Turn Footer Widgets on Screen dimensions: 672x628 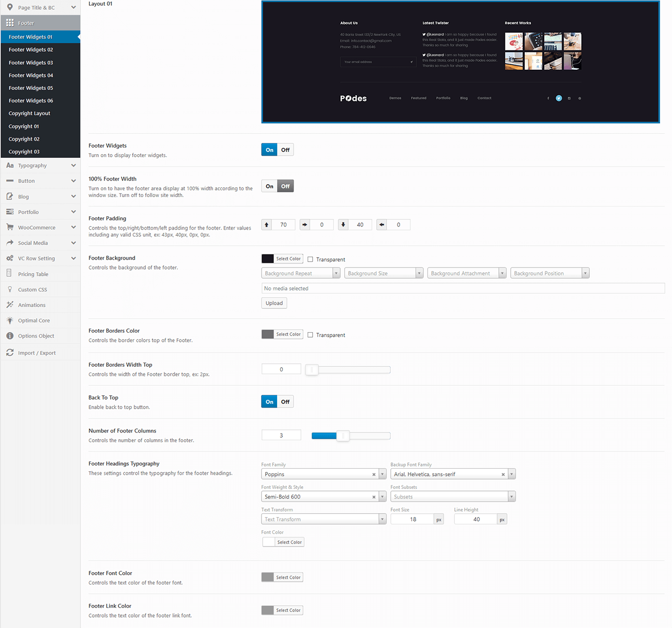[x=269, y=150]
